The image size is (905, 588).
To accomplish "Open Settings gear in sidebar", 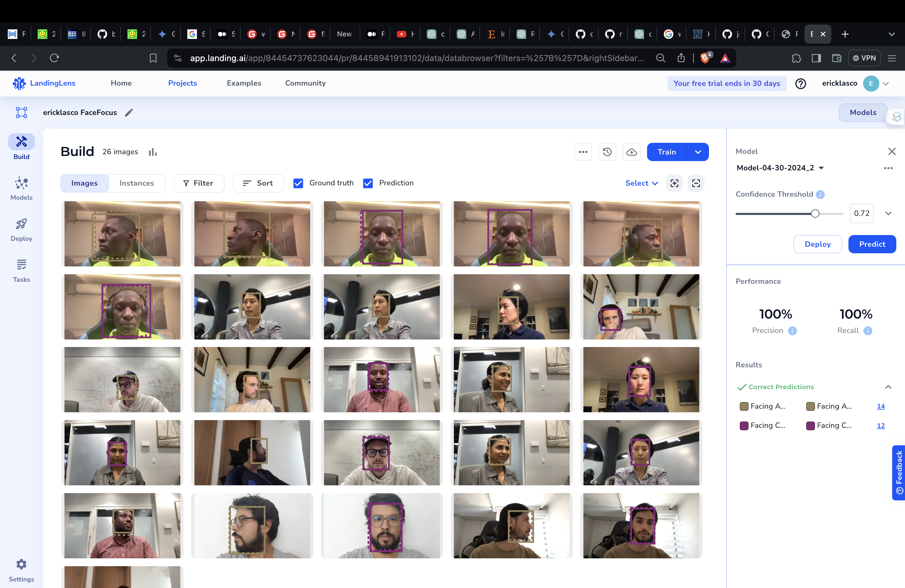I will coord(21,570).
